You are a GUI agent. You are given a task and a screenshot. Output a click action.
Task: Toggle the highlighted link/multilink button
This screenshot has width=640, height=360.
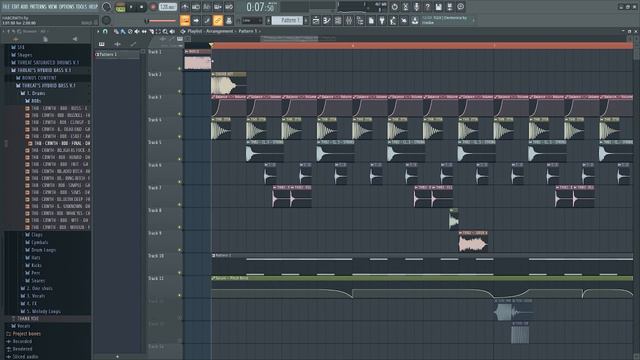(218, 20)
